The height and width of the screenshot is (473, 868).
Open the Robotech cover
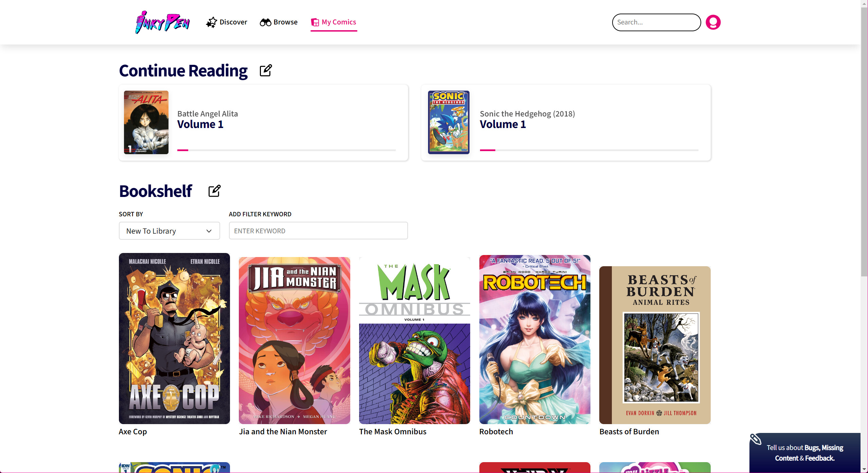coord(535,340)
